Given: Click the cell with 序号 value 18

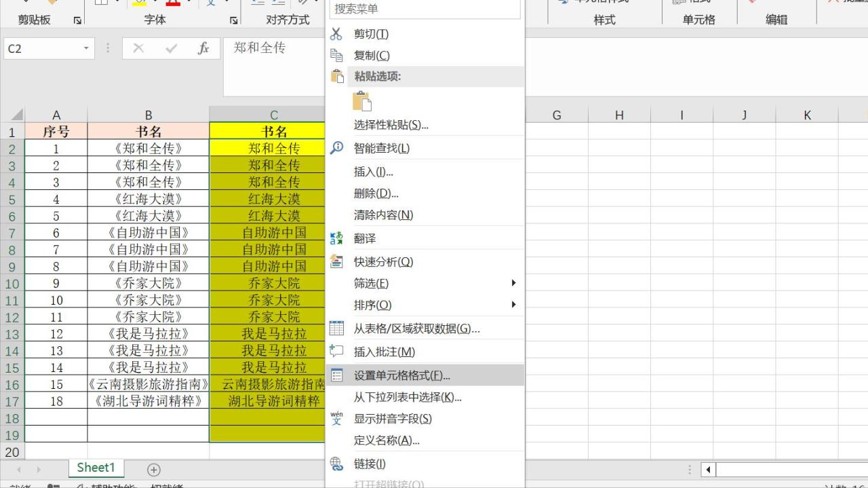Looking at the screenshot, I should [x=56, y=401].
